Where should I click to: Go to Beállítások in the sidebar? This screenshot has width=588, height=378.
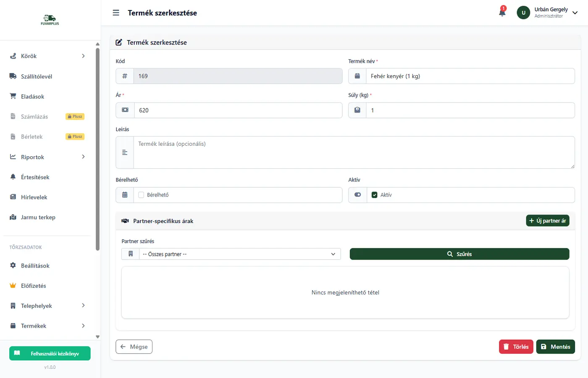click(x=35, y=266)
